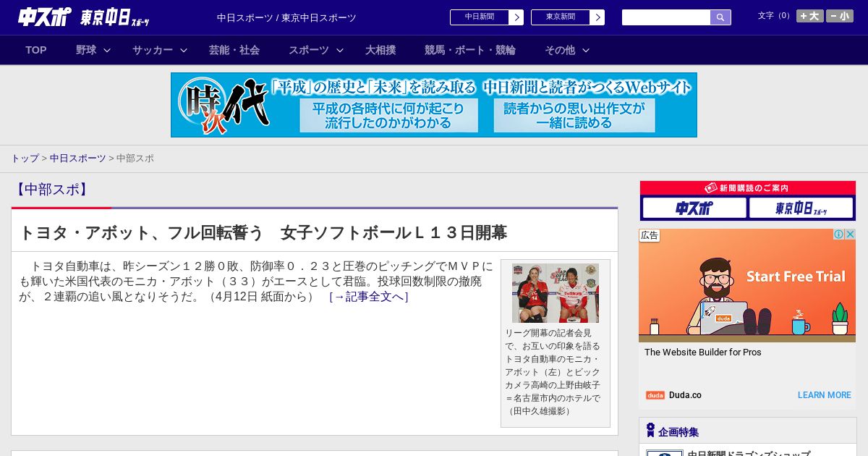Expand the スポーツ dropdown chevron
The image size is (868, 456).
pos(340,50)
